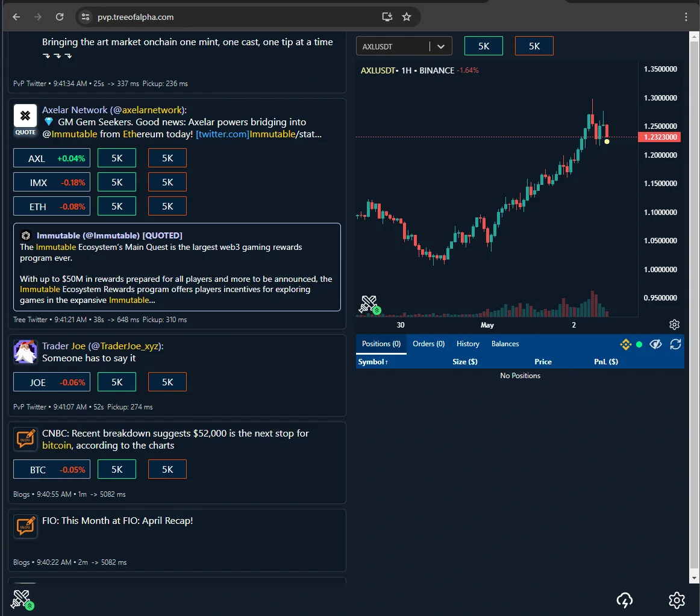Click highlighted @Immutable mention in Axelar tweet
The width and height of the screenshot is (700, 616).
point(70,134)
